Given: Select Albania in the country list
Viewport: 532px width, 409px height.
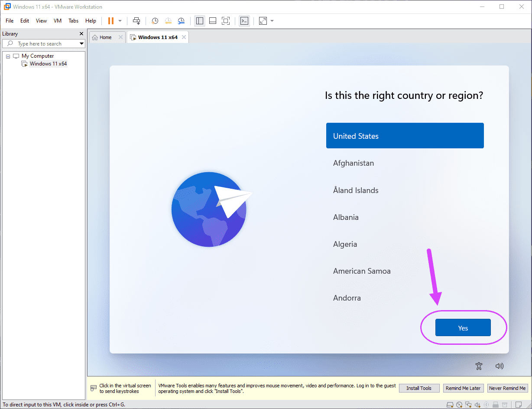Looking at the screenshot, I should coord(405,217).
